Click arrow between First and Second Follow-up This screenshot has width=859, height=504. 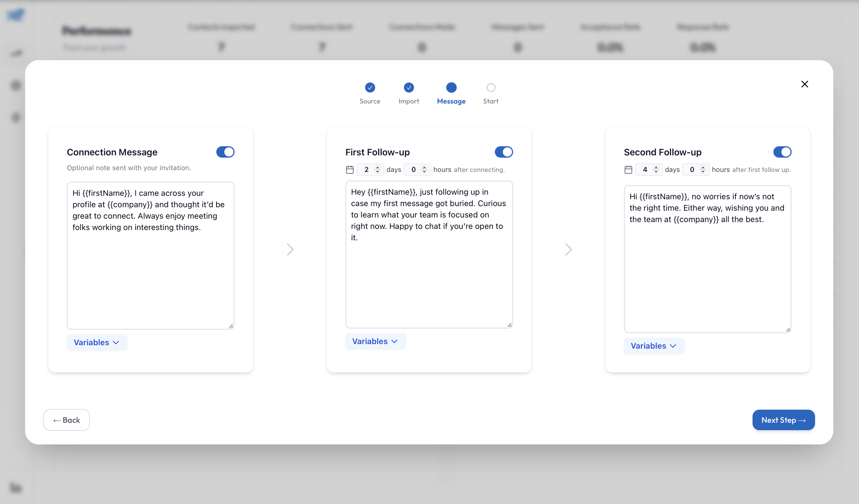[568, 249]
